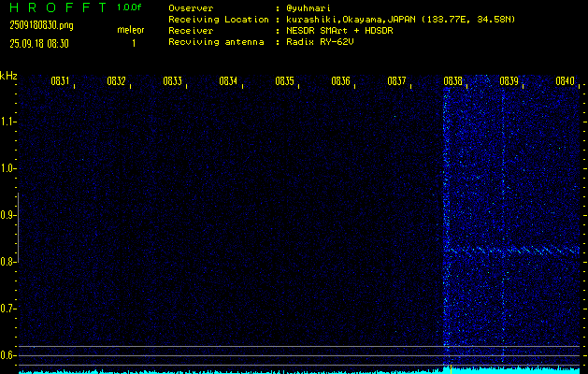Click the HROFFT title text
Viewport: 588px width, 374px height.
[58, 7]
